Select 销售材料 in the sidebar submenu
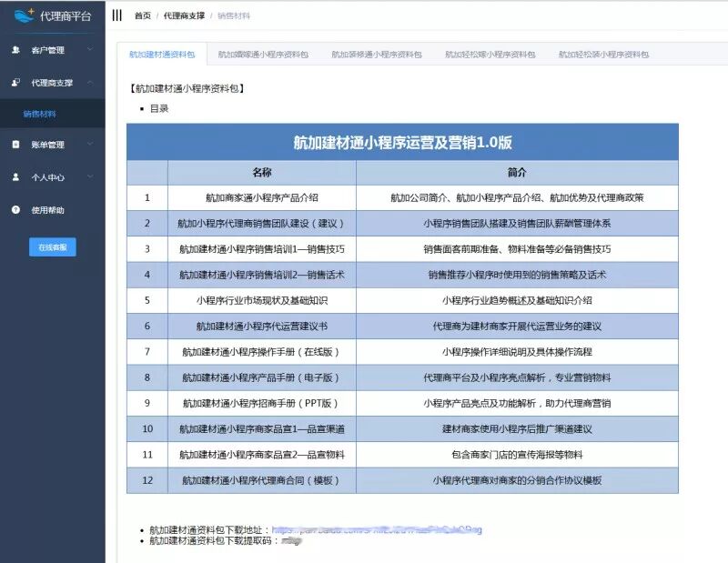The image size is (728, 563). click(39, 114)
